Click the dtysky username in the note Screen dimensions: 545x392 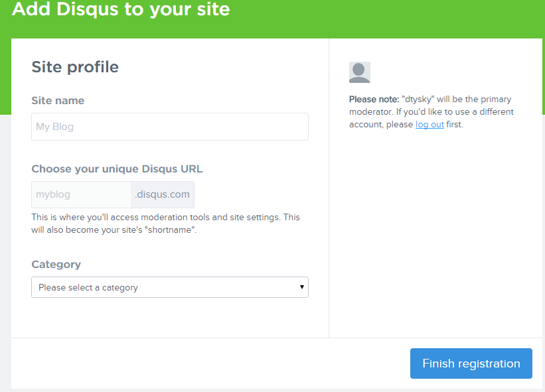coord(418,99)
